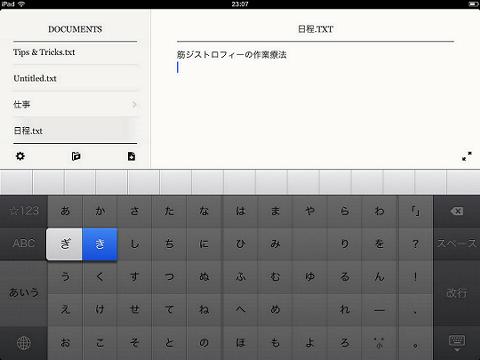Tap the る key
This screenshot has height=360, width=480.
pos(345,277)
